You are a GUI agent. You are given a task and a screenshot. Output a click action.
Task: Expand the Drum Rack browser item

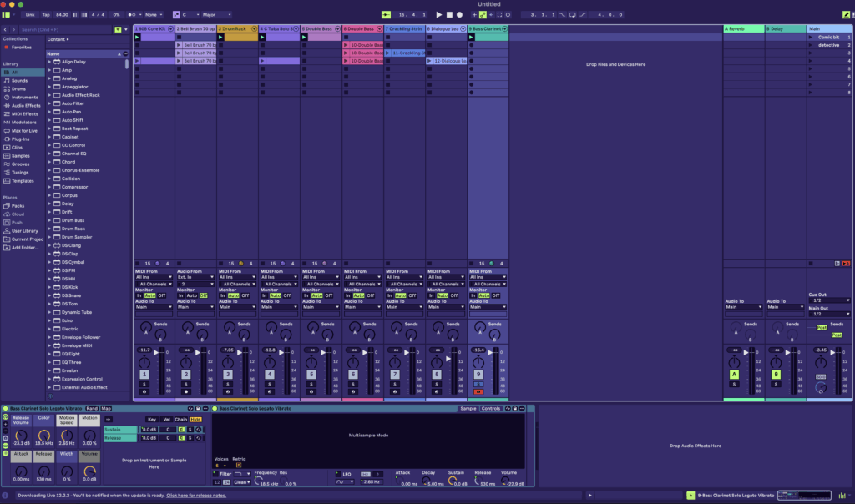point(49,229)
